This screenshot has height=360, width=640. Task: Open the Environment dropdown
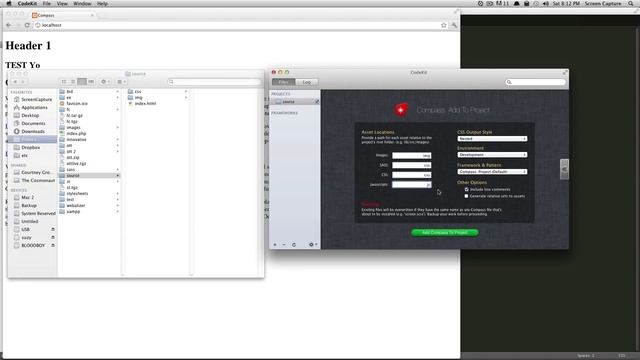[492, 155]
